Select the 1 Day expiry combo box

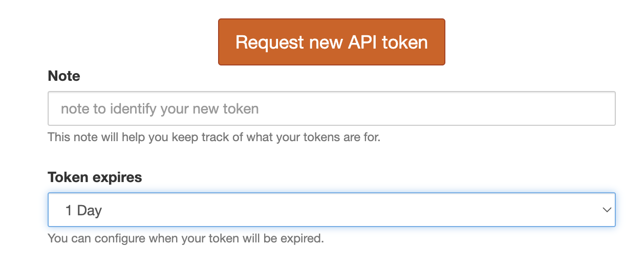coord(332,210)
